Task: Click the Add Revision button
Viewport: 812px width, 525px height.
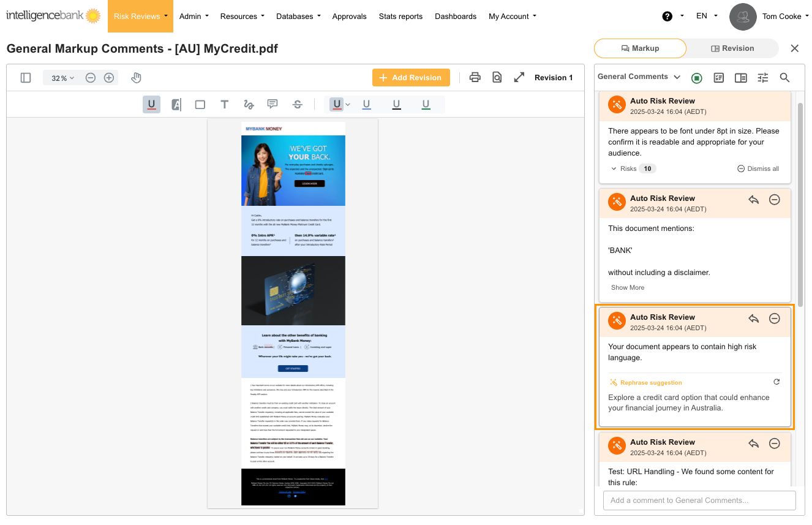Action: click(x=410, y=78)
